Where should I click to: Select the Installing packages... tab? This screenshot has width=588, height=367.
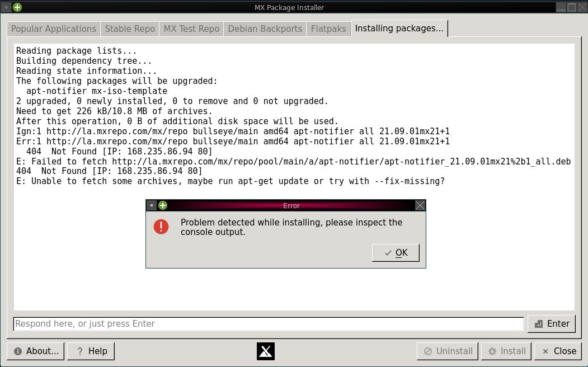[399, 29]
